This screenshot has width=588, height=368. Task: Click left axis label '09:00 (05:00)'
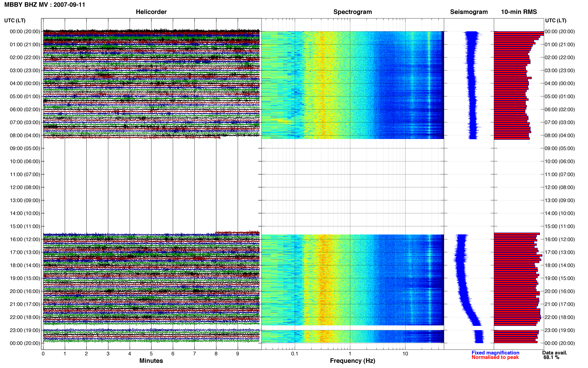click(25, 148)
